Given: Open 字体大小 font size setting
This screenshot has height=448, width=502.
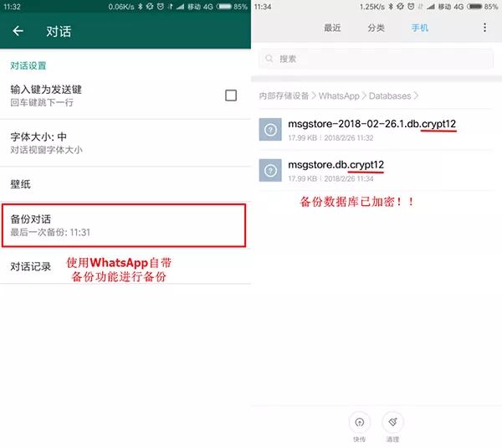Looking at the screenshot, I should 125,143.
